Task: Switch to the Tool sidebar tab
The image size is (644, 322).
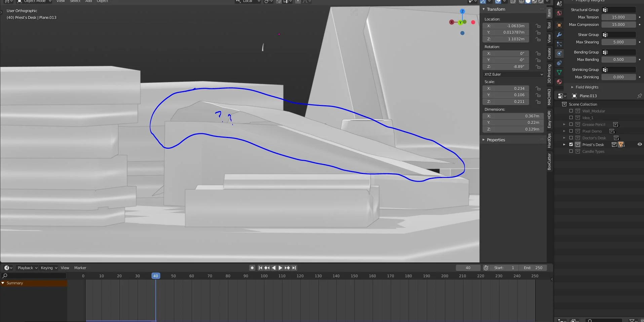Action: [549, 26]
